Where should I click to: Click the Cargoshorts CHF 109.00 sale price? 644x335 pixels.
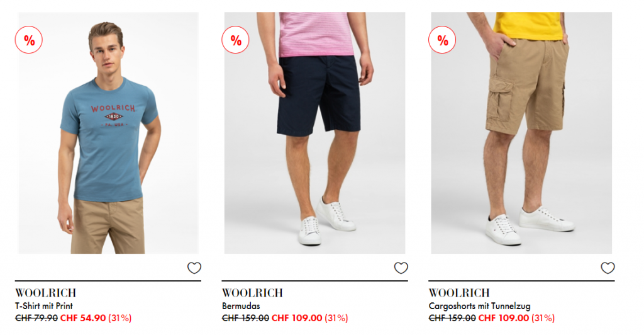click(x=504, y=318)
